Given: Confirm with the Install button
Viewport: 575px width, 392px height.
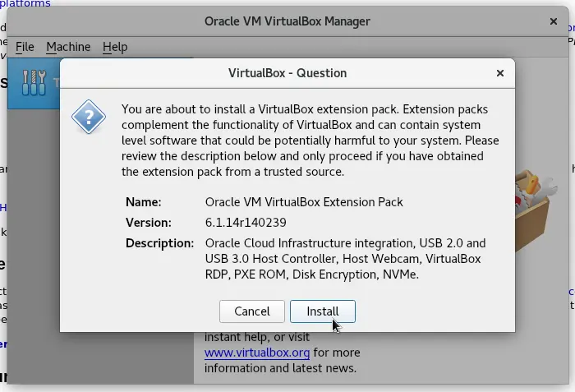Looking at the screenshot, I should [x=323, y=311].
